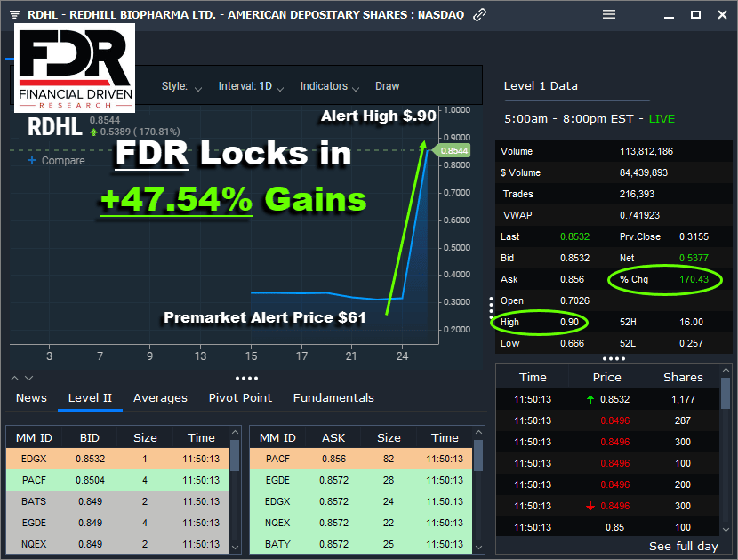Image resolution: width=738 pixels, height=560 pixels.
Task: Maximize the RDHL window
Action: point(695,14)
